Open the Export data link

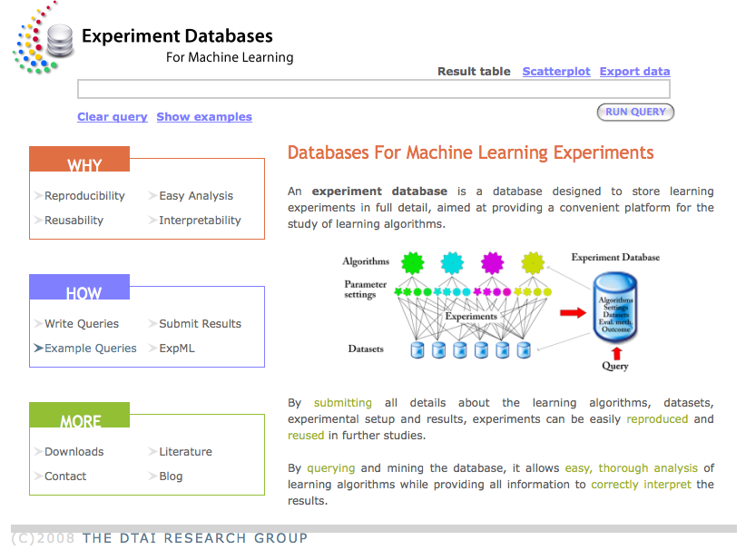[634, 72]
